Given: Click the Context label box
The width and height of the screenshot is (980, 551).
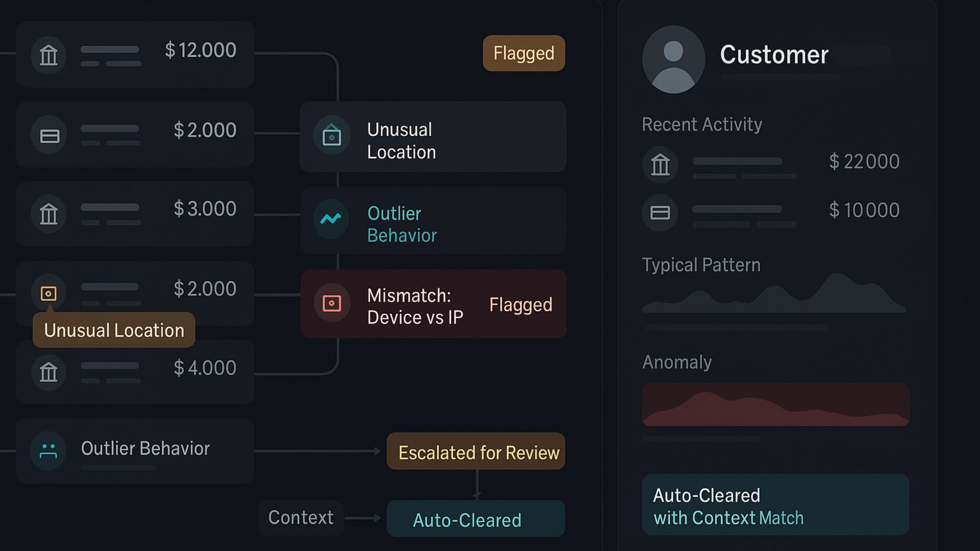Looking at the screenshot, I should (301, 518).
